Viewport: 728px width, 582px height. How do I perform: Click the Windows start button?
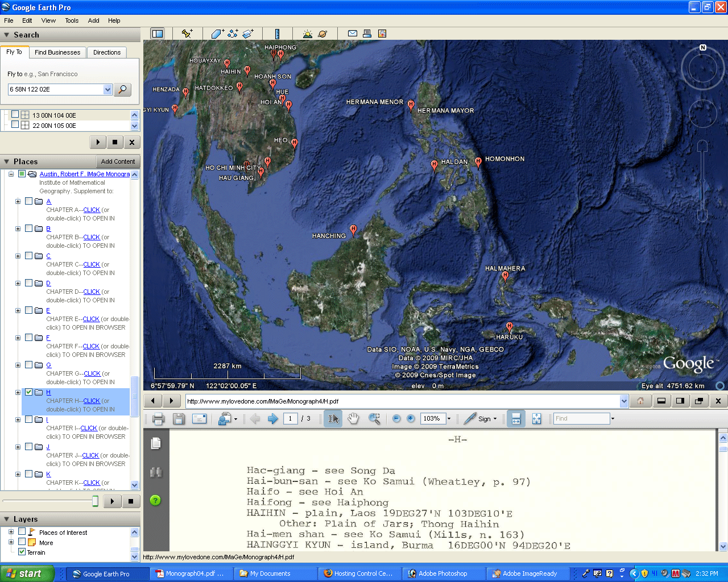[27, 573]
